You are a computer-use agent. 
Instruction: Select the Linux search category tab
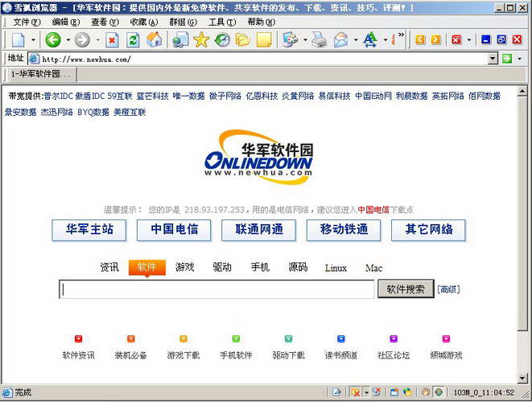pyautogui.click(x=336, y=268)
